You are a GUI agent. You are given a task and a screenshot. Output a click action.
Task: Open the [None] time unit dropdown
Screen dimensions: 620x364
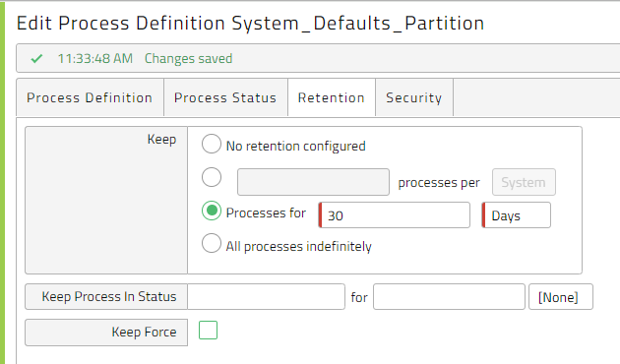coord(561,297)
